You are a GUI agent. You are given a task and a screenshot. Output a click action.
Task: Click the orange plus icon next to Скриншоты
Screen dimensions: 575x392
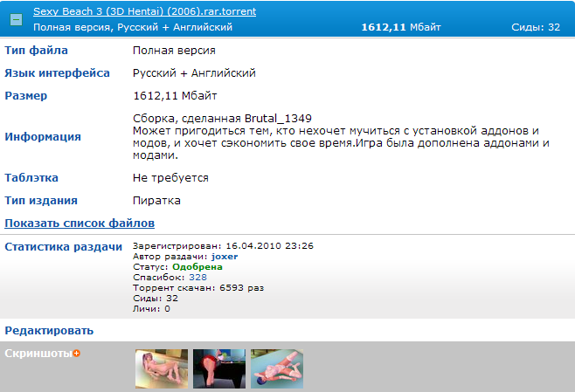(77, 354)
